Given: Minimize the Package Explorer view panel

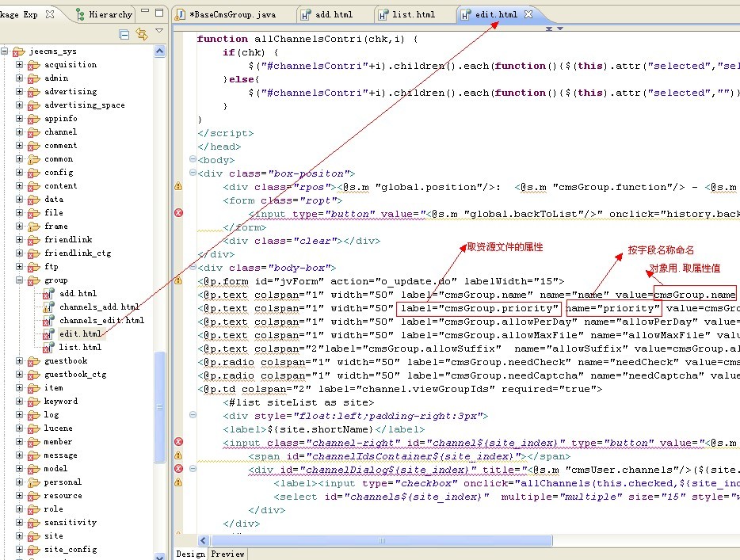Looking at the screenshot, I should click(145, 11).
